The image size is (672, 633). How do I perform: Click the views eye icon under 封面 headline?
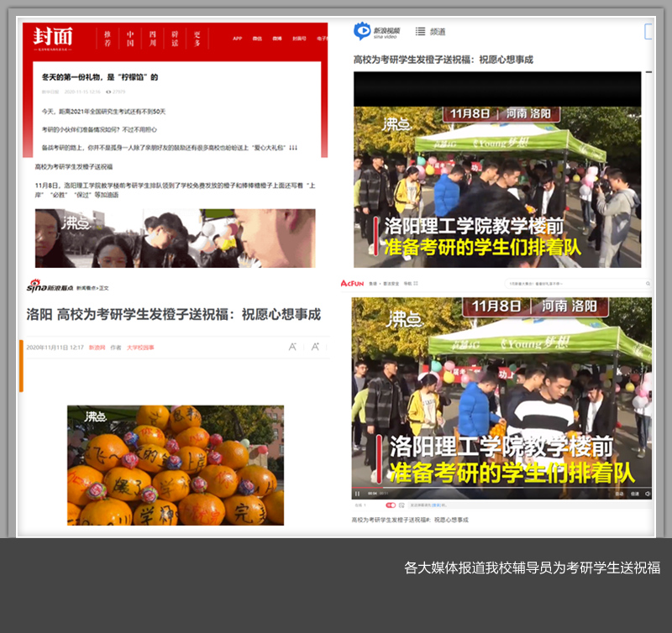click(x=108, y=92)
